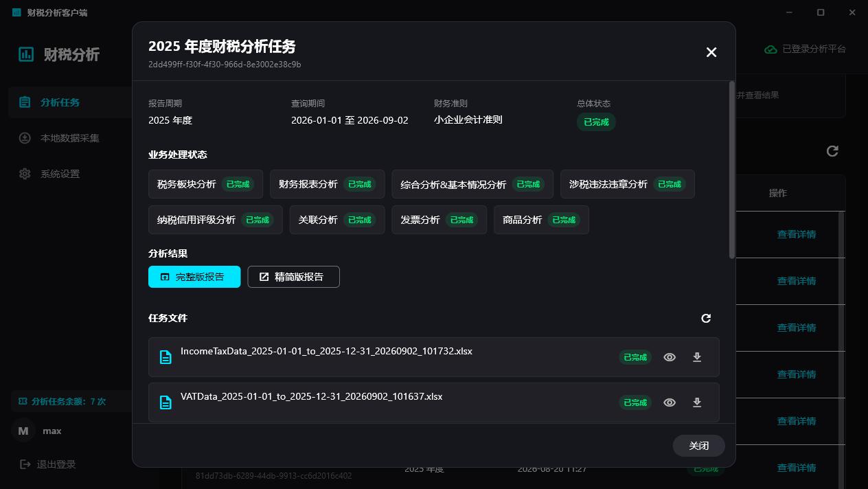Click the user avatar M
This screenshot has height=489, width=868.
point(23,431)
